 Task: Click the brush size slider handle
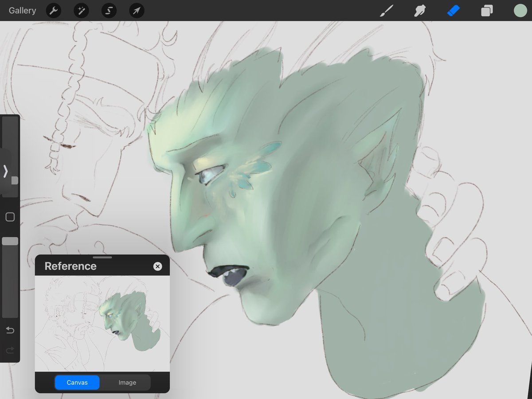coord(14,180)
